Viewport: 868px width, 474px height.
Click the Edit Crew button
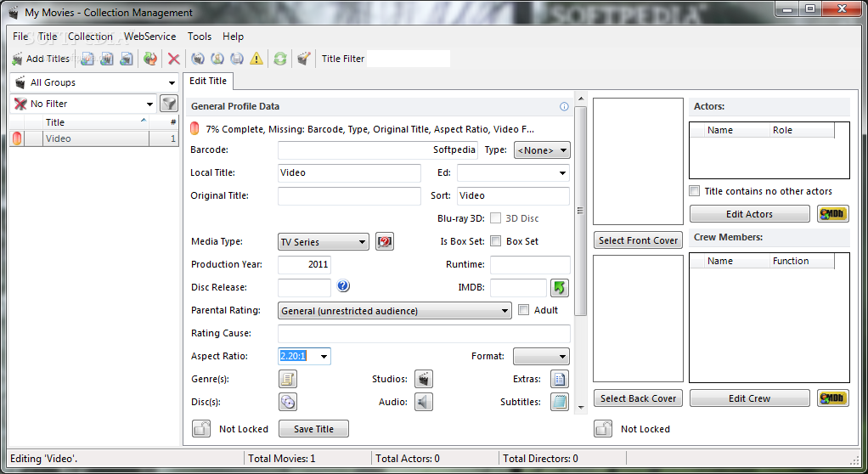point(750,398)
